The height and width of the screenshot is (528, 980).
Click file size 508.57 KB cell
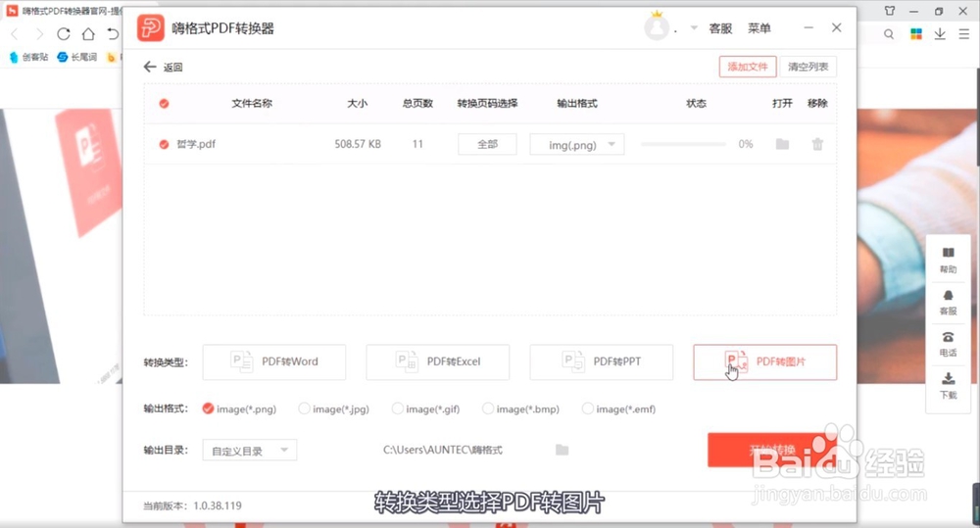[358, 144]
